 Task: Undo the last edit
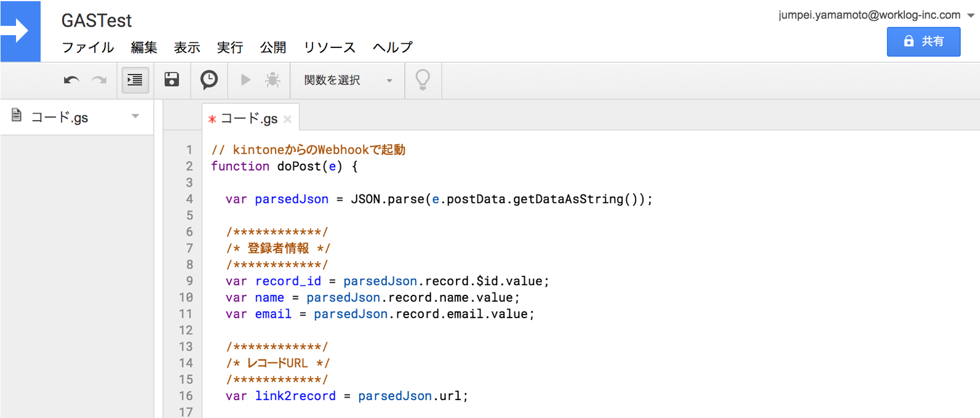click(71, 80)
